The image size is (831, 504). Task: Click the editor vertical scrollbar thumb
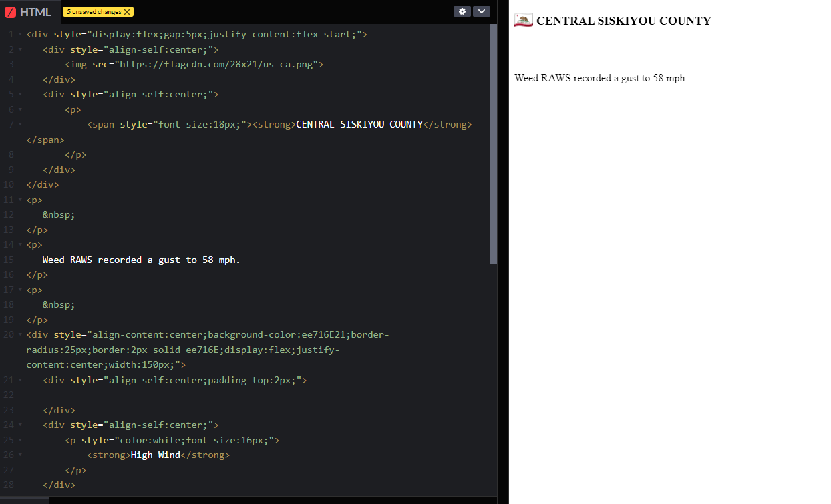pos(494,144)
